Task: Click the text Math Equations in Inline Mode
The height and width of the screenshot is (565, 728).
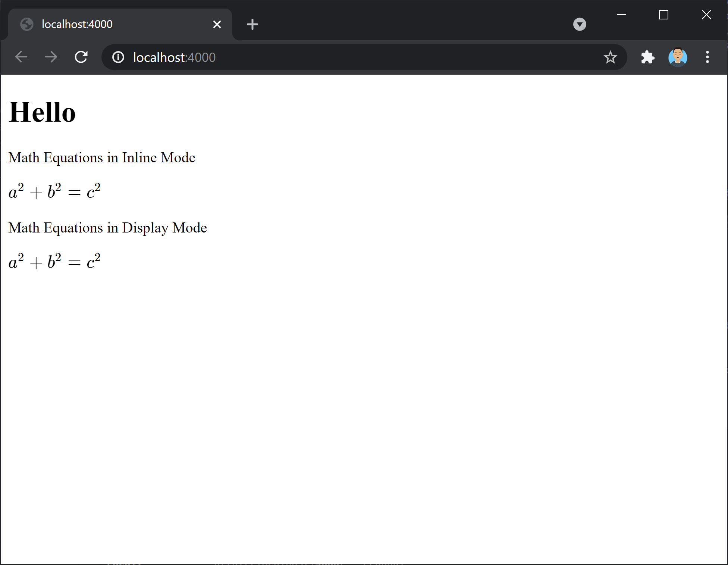Action: coord(102,157)
